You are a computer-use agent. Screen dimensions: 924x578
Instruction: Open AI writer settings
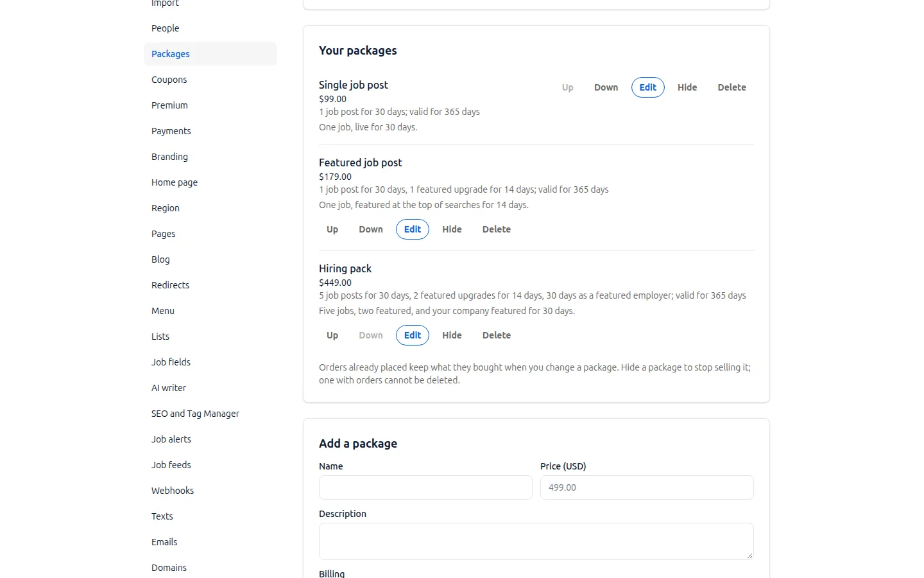coord(210,388)
